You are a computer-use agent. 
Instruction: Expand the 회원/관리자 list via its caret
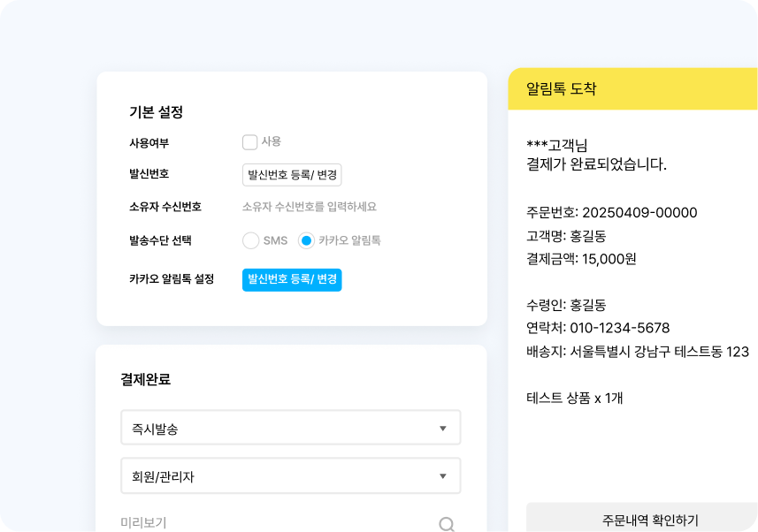tap(445, 475)
